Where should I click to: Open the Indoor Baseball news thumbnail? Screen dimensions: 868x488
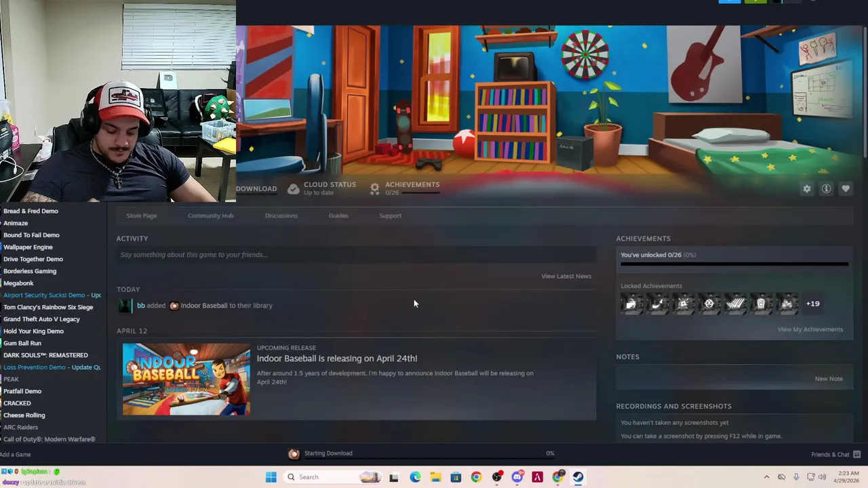(186, 380)
